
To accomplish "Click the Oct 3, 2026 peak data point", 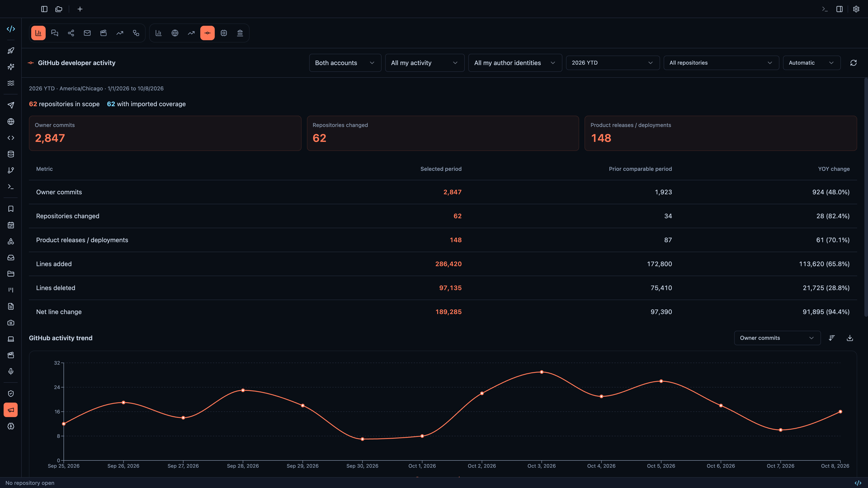I will click(542, 372).
